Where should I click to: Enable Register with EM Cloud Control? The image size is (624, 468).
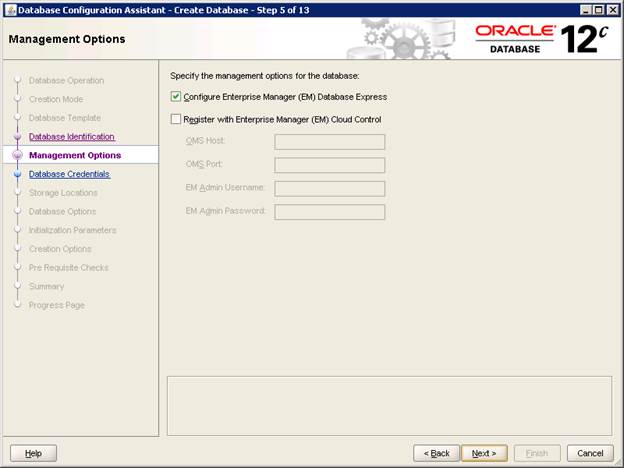(177, 120)
